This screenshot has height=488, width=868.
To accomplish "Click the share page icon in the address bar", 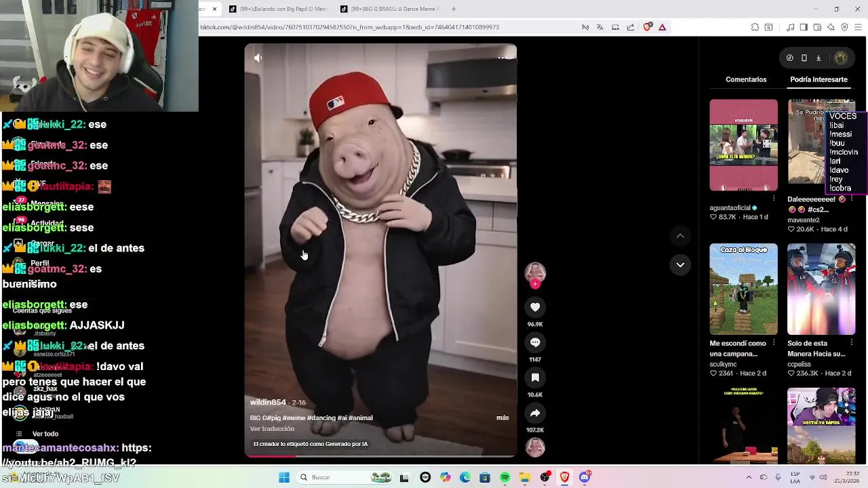I will click(x=631, y=27).
